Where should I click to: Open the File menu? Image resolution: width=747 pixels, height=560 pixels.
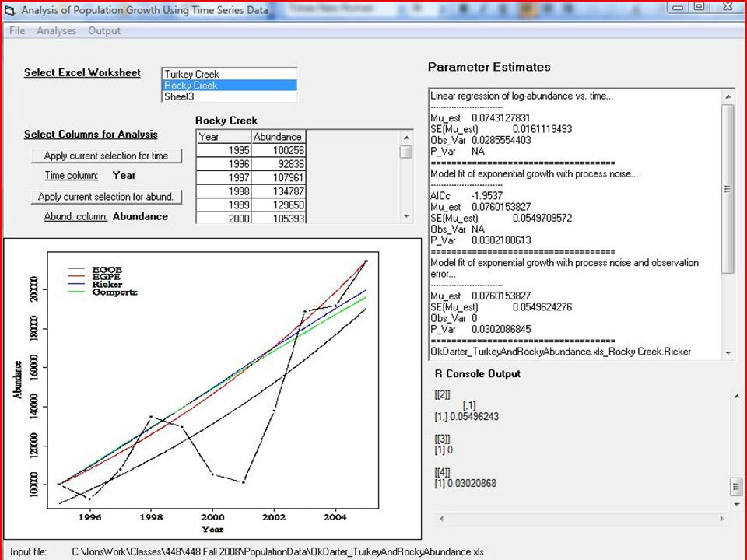pos(16,30)
